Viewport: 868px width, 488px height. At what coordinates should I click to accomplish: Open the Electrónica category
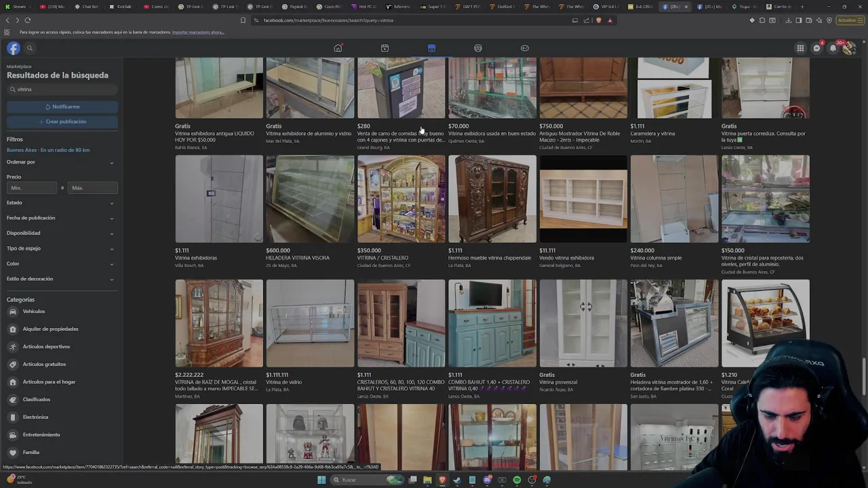coord(35,417)
